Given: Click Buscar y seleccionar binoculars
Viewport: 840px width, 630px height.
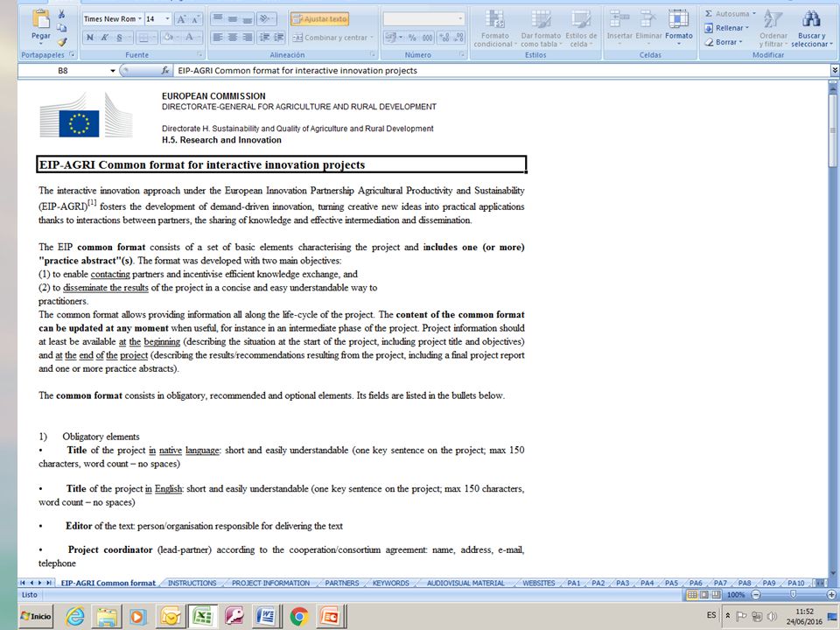Looking at the screenshot, I should (812, 28).
